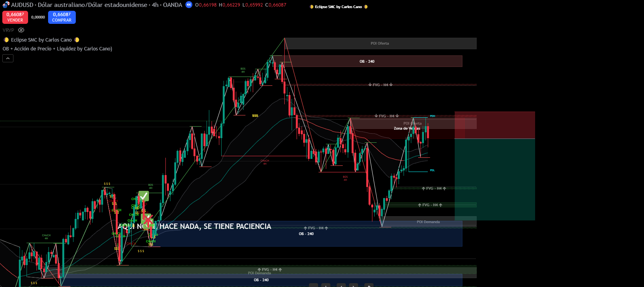Screen dimensions: 644x287
Task: Select Eclipse SMC by Carlos Cano indicator legend
Action: click(41, 40)
